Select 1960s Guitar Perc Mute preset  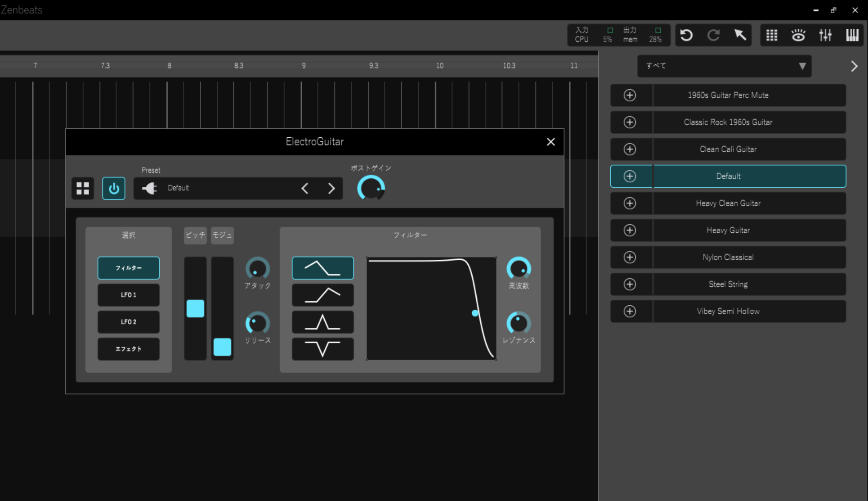click(750, 95)
